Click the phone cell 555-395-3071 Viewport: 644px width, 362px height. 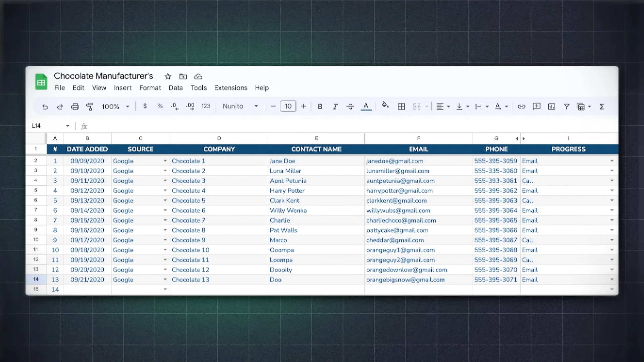coord(496,280)
